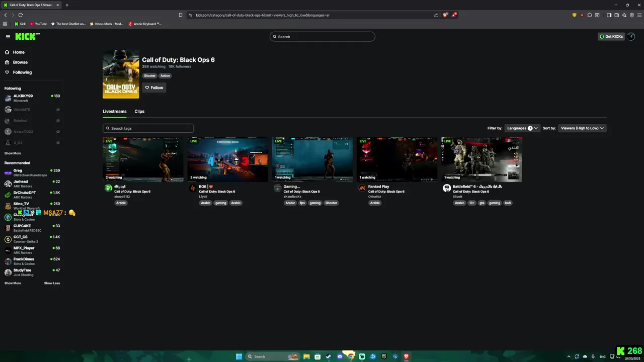Image resolution: width=644 pixels, height=362 pixels.
Task: Open the Arabic Keyboard bookmark
Action: (x=145, y=24)
